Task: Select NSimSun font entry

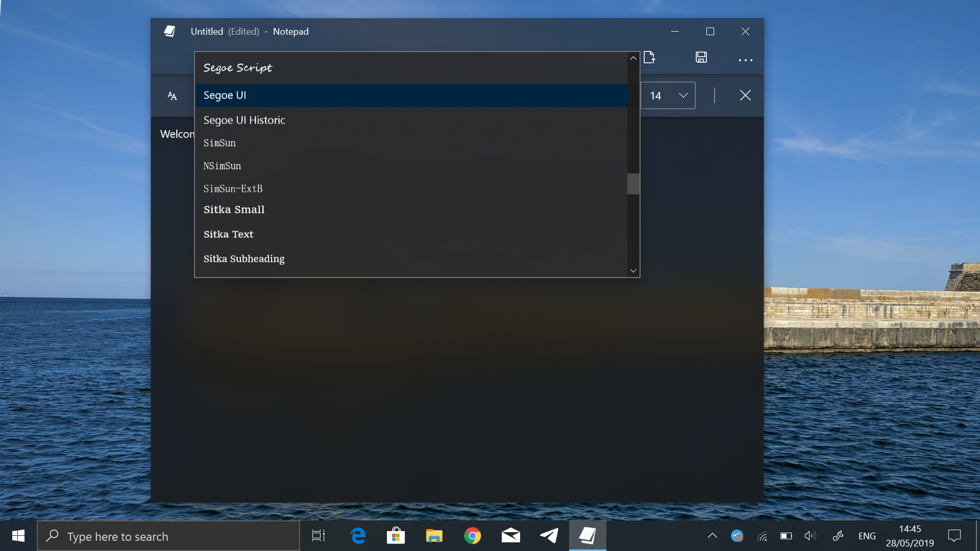Action: (223, 166)
